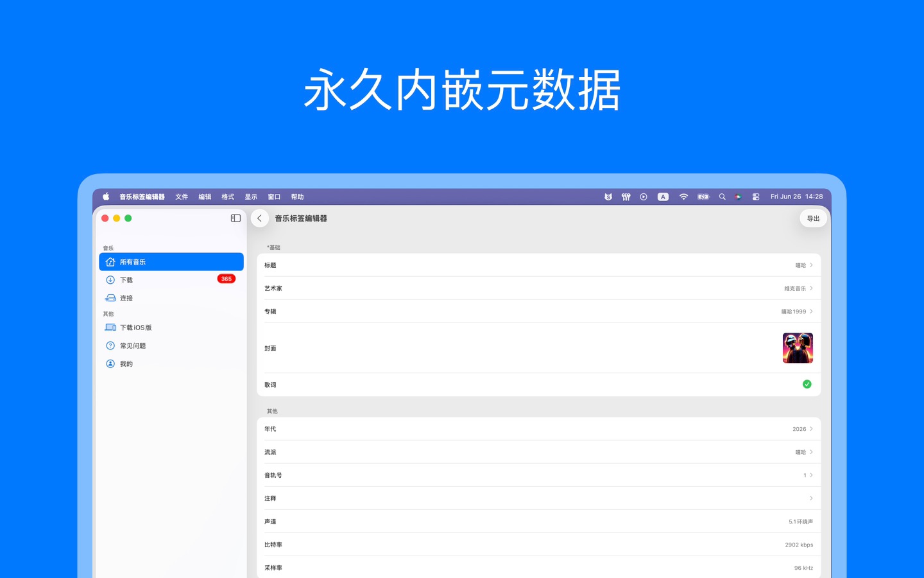
Task: Open 下载iOS版 in the sidebar
Action: click(x=171, y=328)
